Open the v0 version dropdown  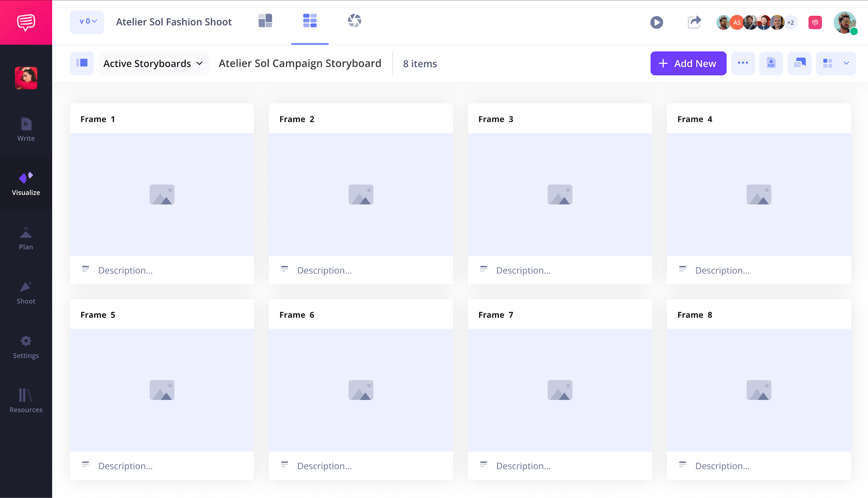click(x=87, y=22)
